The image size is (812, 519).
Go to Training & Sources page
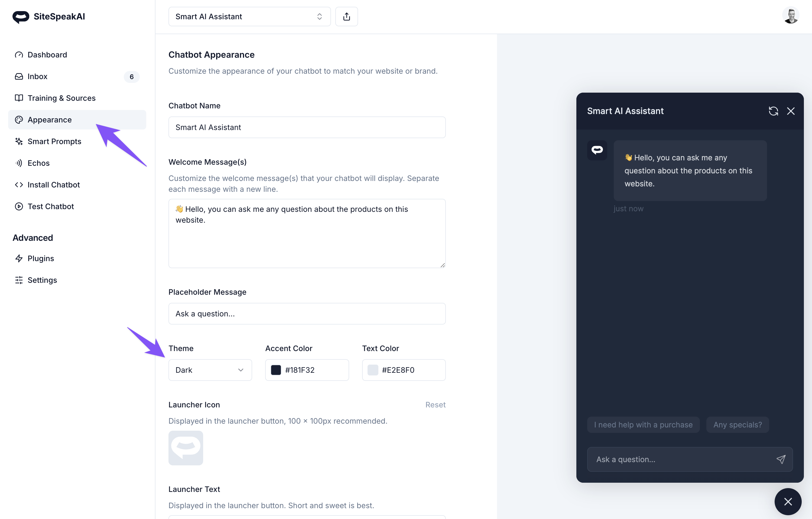[61, 98]
